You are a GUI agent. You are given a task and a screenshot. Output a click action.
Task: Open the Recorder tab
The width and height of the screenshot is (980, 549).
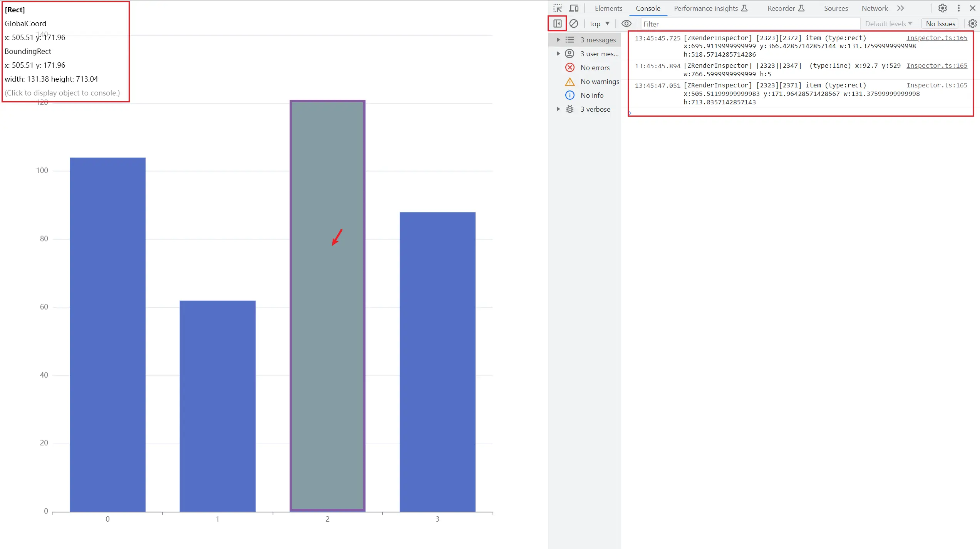(x=786, y=8)
